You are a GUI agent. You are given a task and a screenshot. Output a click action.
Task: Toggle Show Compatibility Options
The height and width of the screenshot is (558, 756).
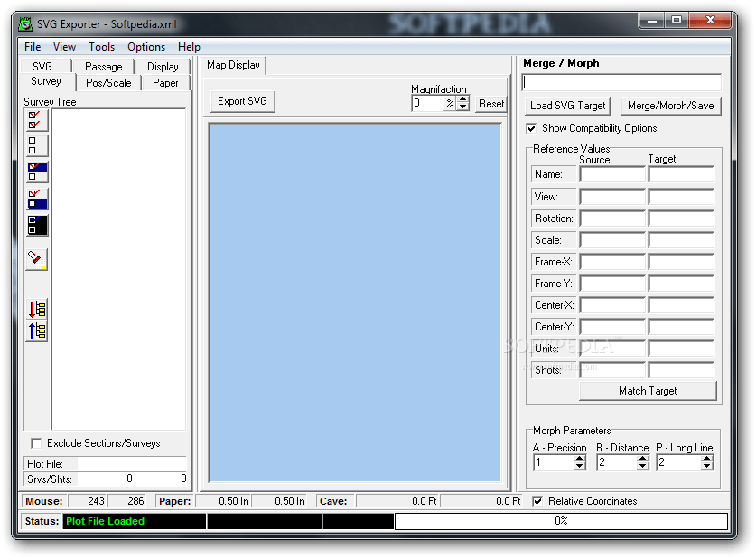(531, 127)
